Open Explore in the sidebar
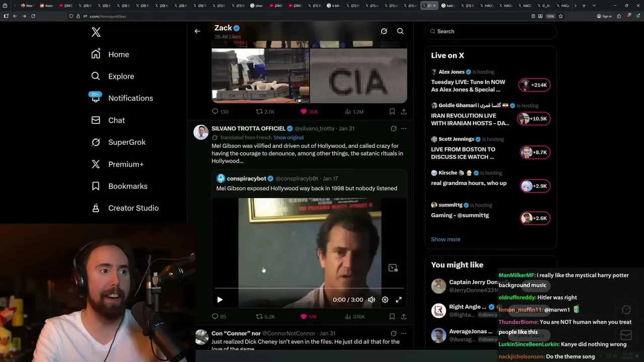Image resolution: width=644 pixels, height=362 pixels. (113, 76)
